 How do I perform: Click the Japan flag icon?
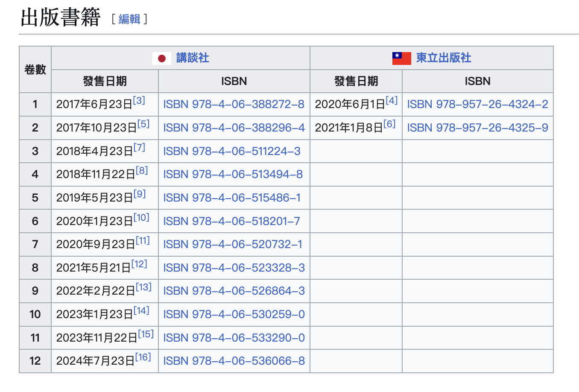[162, 58]
